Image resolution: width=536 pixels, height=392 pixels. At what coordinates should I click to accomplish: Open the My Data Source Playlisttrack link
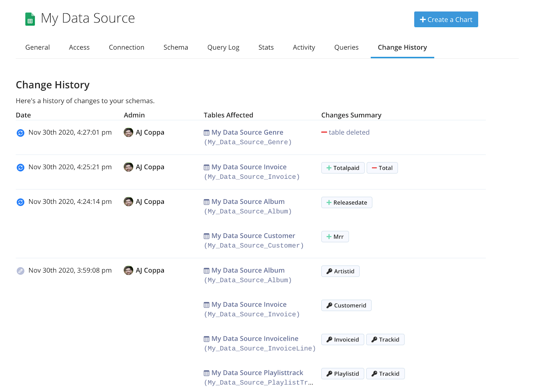coord(257,373)
